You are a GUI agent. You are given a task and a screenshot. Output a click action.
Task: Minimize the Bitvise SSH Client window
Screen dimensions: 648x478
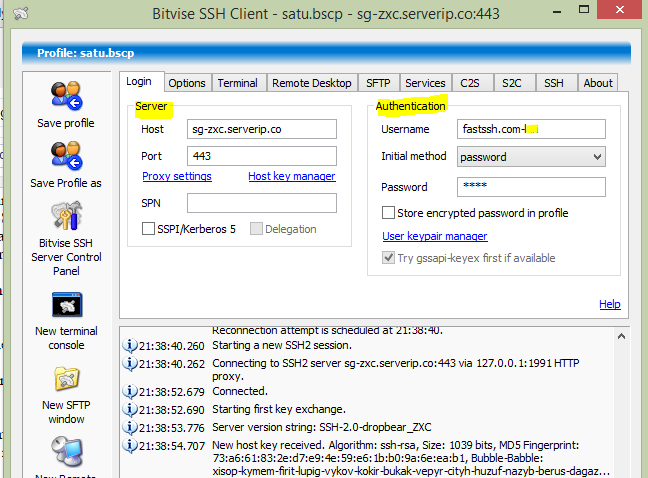[557, 11]
